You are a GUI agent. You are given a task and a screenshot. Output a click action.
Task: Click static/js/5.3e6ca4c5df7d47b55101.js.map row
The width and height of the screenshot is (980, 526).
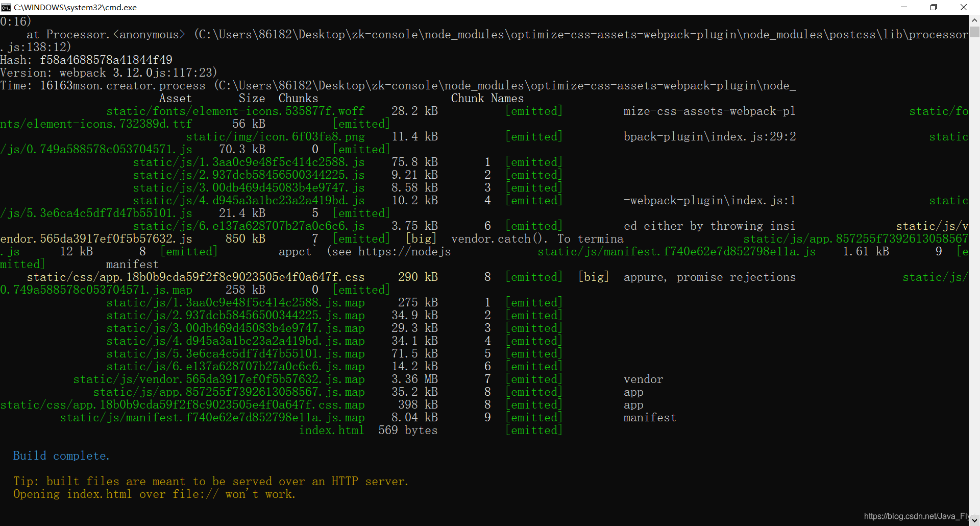coord(334,353)
